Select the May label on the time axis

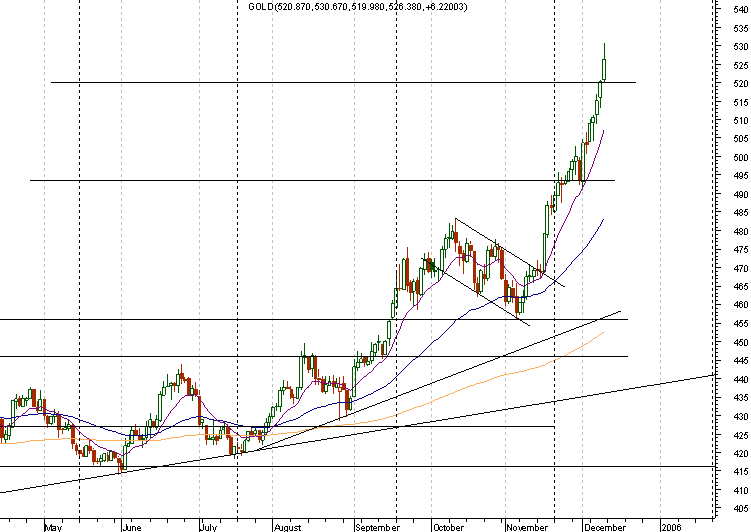coord(53,527)
